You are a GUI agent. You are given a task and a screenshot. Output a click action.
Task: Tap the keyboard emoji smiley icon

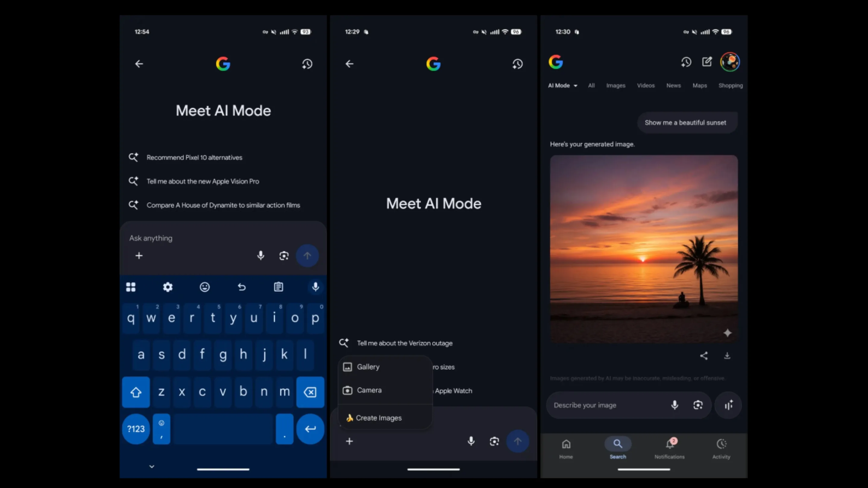205,287
